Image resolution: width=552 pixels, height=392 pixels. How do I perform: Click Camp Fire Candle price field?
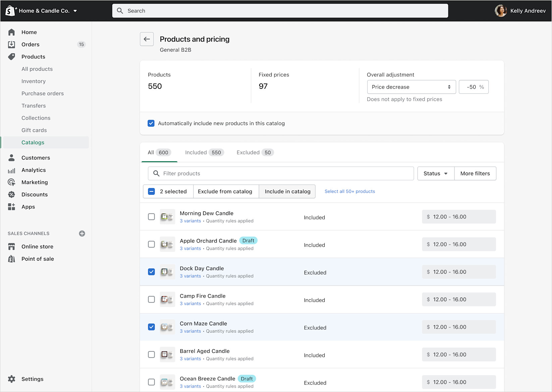459,300
